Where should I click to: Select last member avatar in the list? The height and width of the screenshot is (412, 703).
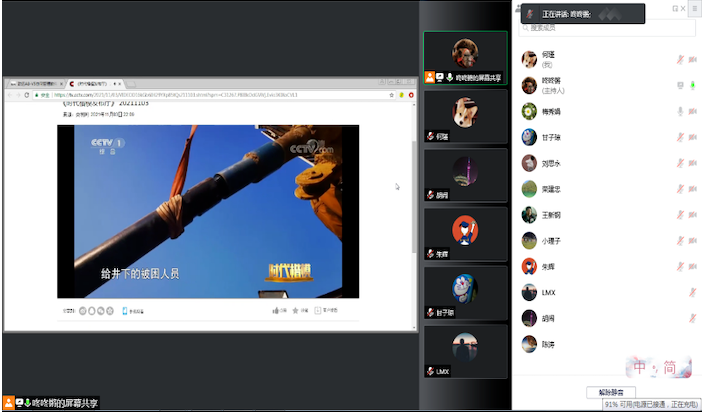point(529,344)
